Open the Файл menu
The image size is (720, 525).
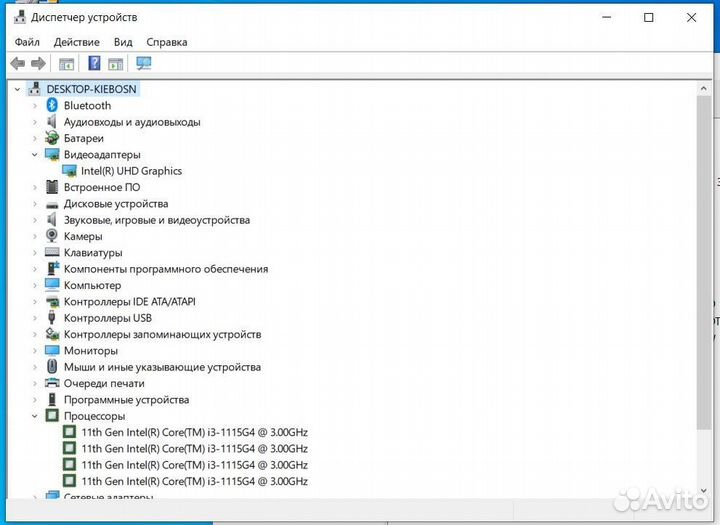pos(27,42)
